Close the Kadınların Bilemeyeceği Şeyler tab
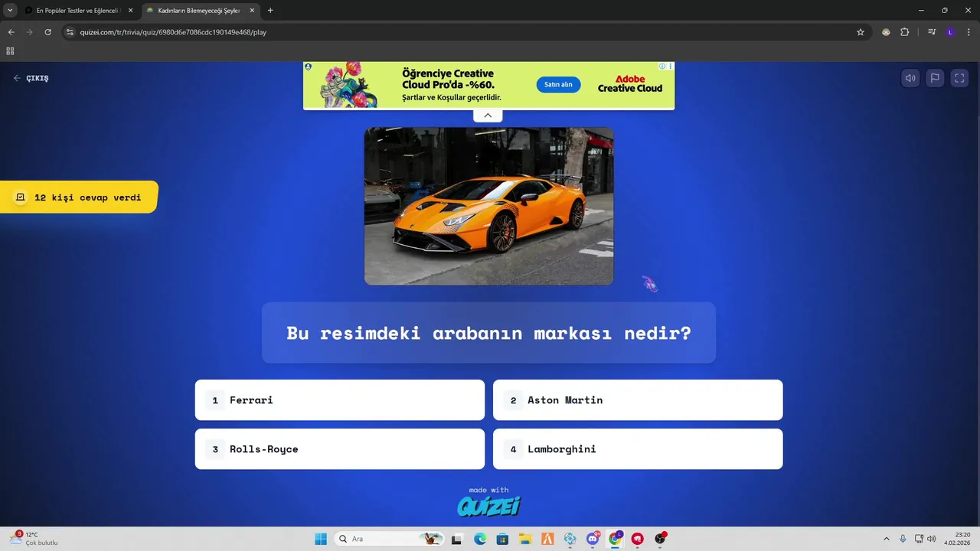Viewport: 980px width, 551px height. [x=250, y=11]
